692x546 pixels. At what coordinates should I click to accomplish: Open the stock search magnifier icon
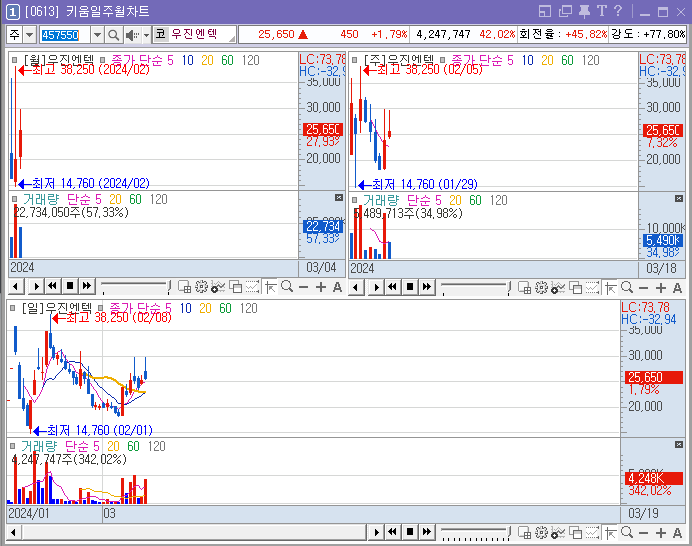[x=113, y=35]
